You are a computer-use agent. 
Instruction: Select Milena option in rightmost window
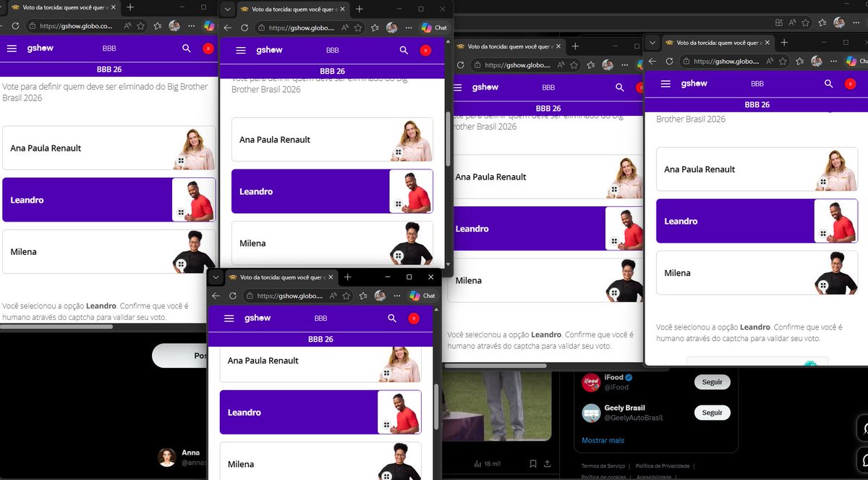click(x=757, y=273)
